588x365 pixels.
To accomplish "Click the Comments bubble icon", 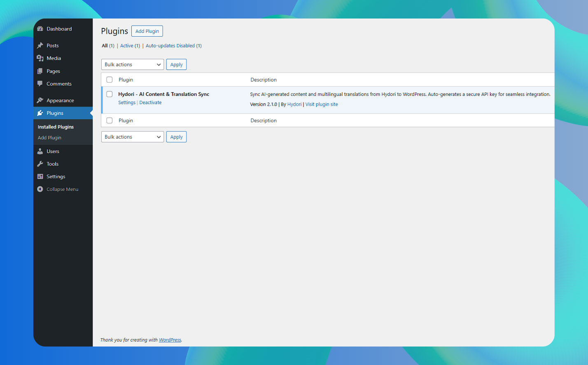I will point(40,84).
